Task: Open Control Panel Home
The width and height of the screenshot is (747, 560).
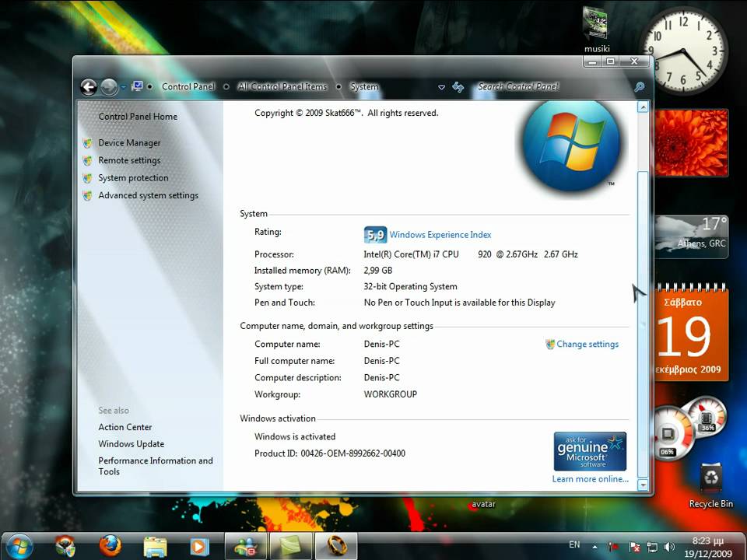Action: pyautogui.click(x=138, y=116)
